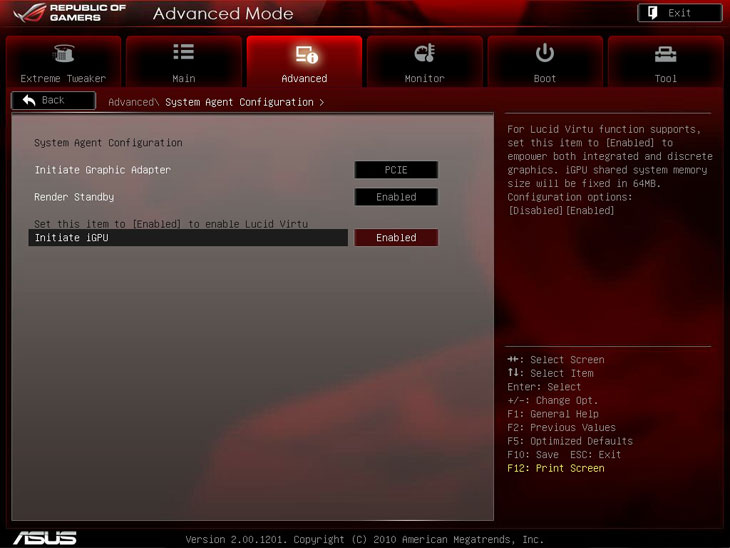This screenshot has height=548, width=730.
Task: Click the Exit door icon
Action: (x=651, y=13)
